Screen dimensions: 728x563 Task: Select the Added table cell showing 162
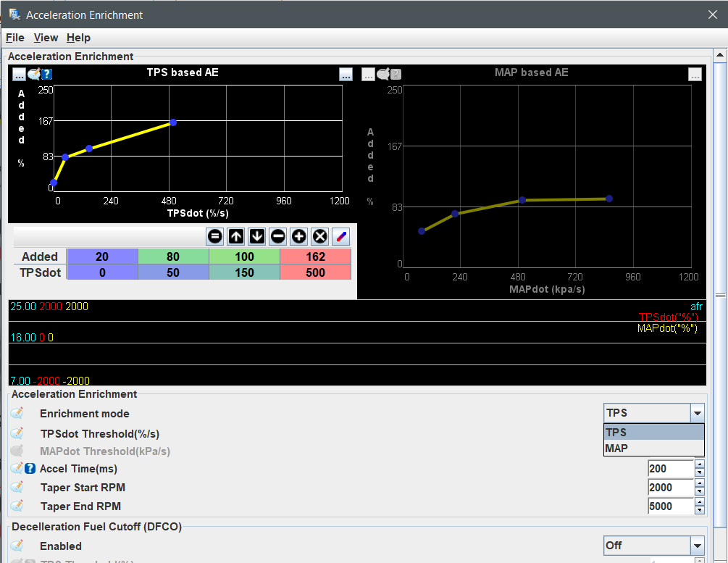pos(315,257)
